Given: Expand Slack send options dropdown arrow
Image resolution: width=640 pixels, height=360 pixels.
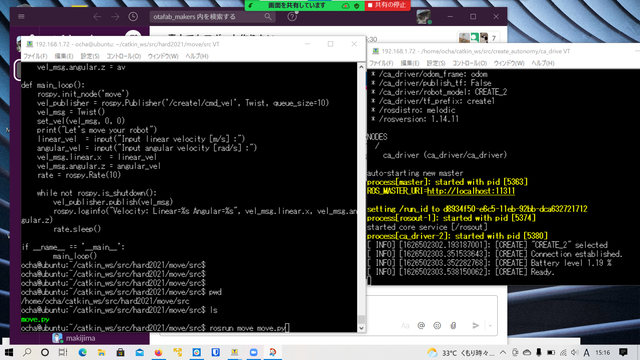Looking at the screenshot, I should point(490,326).
